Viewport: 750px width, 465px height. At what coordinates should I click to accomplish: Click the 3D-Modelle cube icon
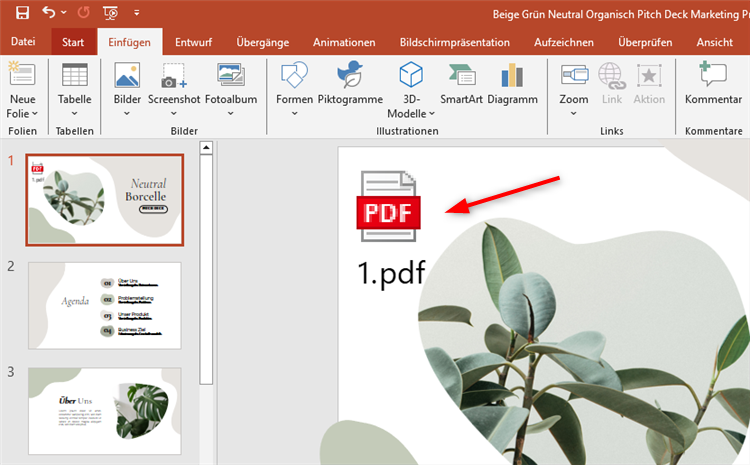pos(411,75)
